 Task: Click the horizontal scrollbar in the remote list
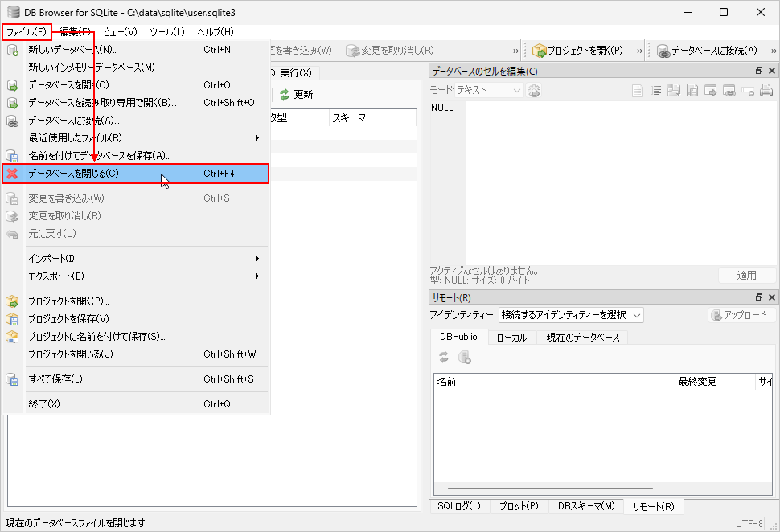[x=550, y=489]
